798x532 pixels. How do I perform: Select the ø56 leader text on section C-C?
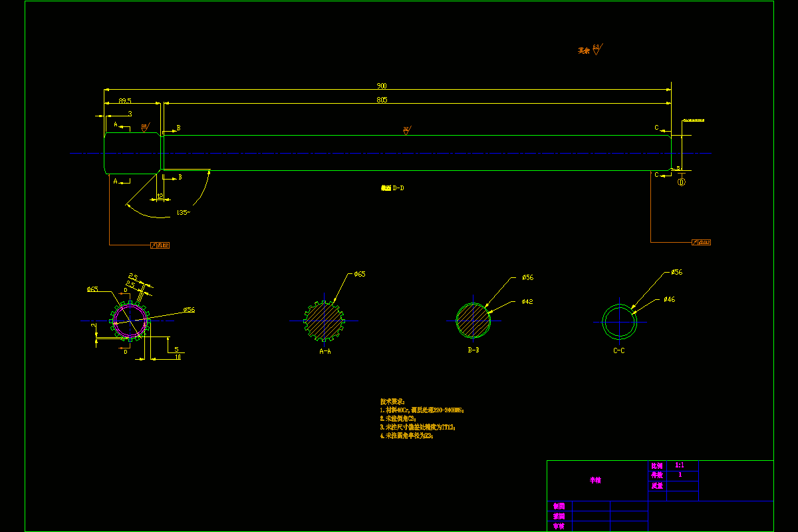tap(676, 273)
